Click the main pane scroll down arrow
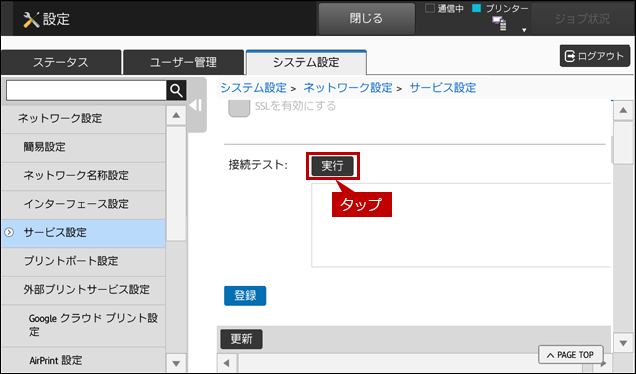636x374 pixels. [623, 343]
